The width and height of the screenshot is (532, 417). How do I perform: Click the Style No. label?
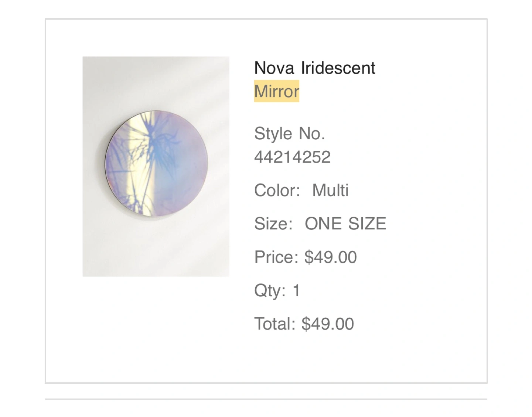[290, 134]
